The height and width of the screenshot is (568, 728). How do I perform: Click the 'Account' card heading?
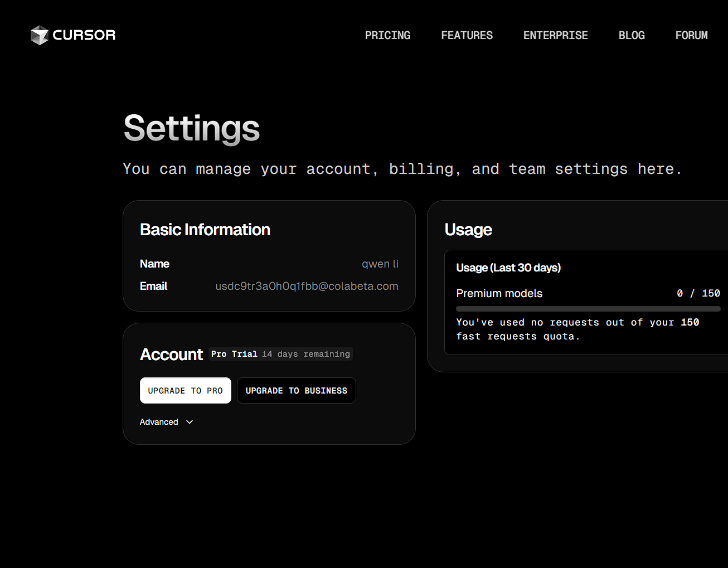click(172, 355)
